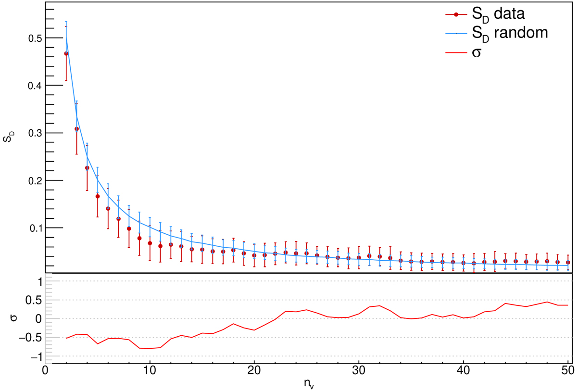Click the x-axis tick label 50
Viewport: 577px width, 392px height.
pyautogui.click(x=568, y=371)
